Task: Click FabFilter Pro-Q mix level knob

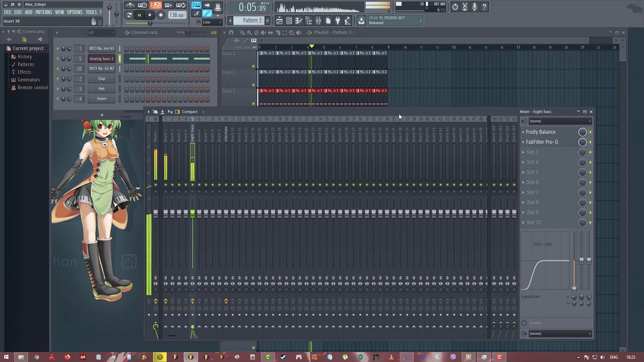Action: click(583, 142)
